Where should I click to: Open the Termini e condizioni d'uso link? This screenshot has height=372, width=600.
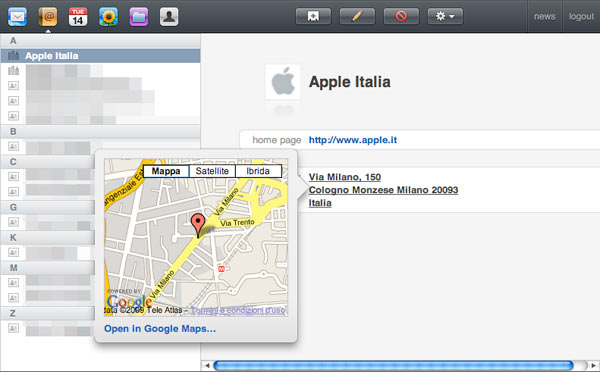(x=238, y=310)
